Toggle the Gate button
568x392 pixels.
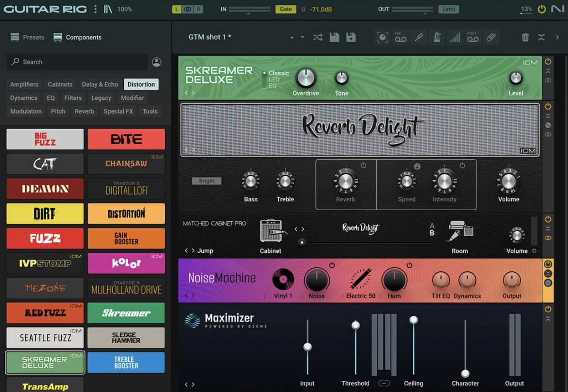pyautogui.click(x=286, y=9)
